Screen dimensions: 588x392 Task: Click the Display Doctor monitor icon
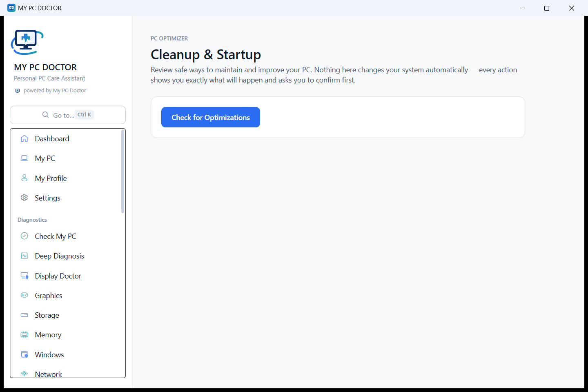(x=24, y=276)
